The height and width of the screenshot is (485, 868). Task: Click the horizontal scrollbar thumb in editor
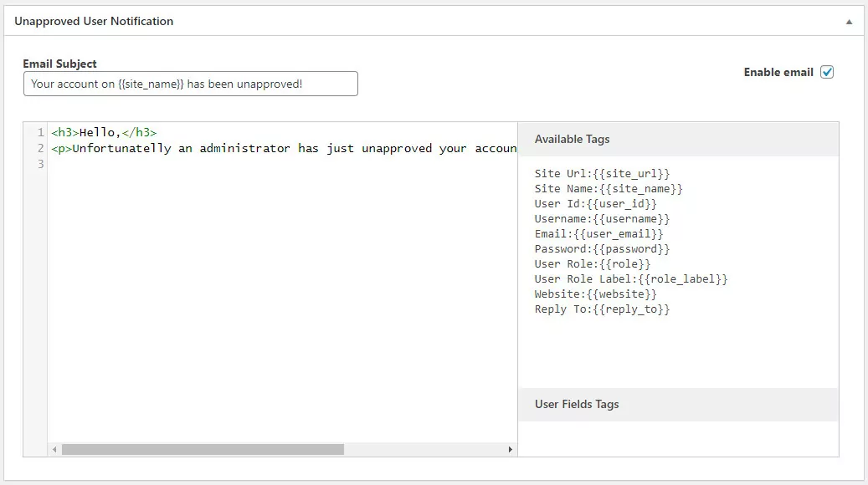coord(203,450)
